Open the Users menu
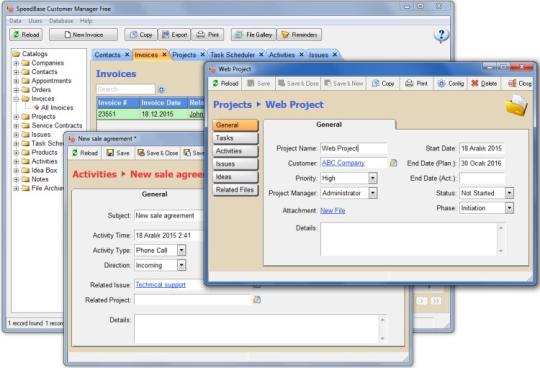Screen dimensions: 540x368 [35, 21]
